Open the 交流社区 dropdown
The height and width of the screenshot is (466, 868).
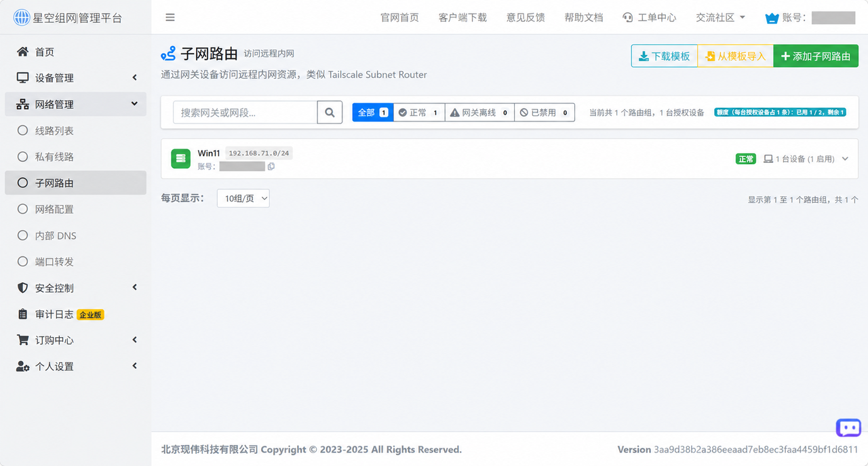click(720, 18)
